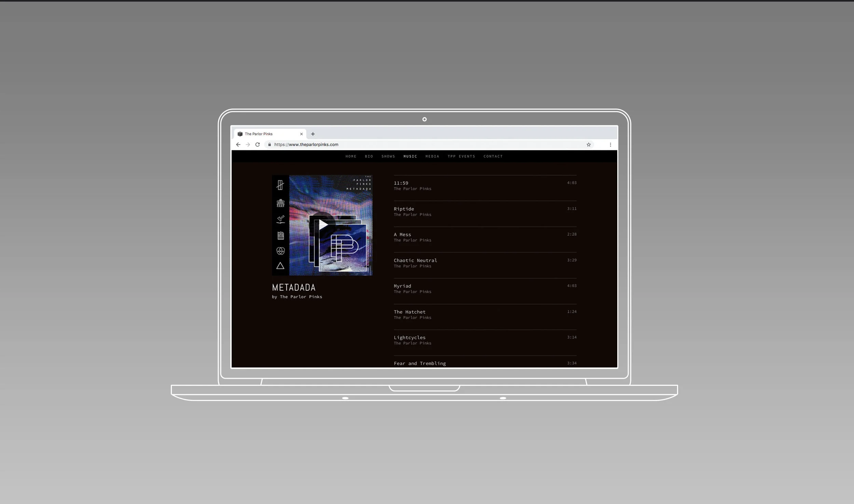Open the SHOWS page in the site nav
This screenshot has height=504, width=854.
click(x=388, y=156)
